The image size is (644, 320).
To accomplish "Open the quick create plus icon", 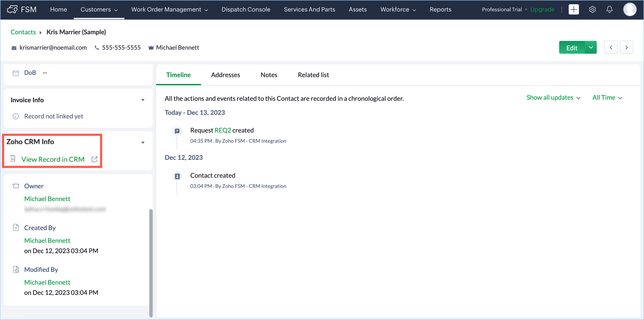I will (574, 10).
